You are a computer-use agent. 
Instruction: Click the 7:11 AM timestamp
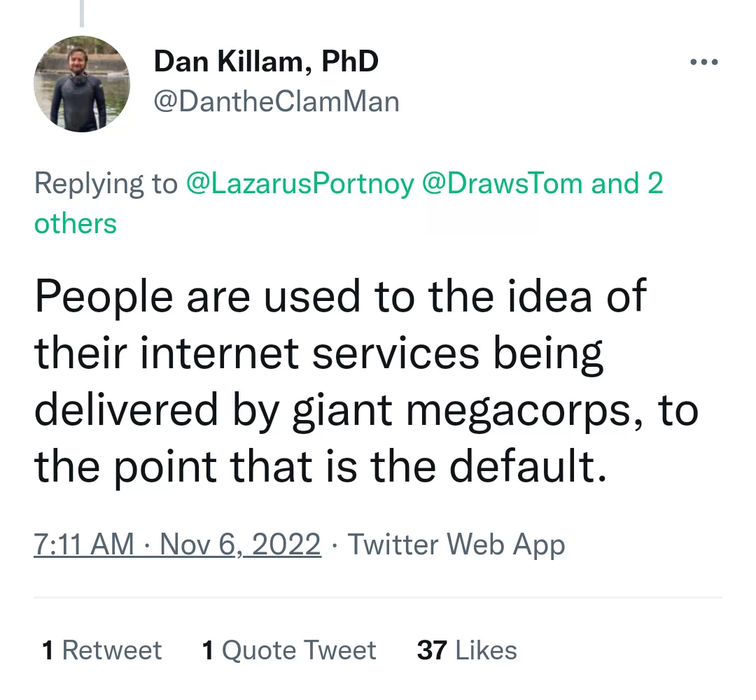pos(84,545)
